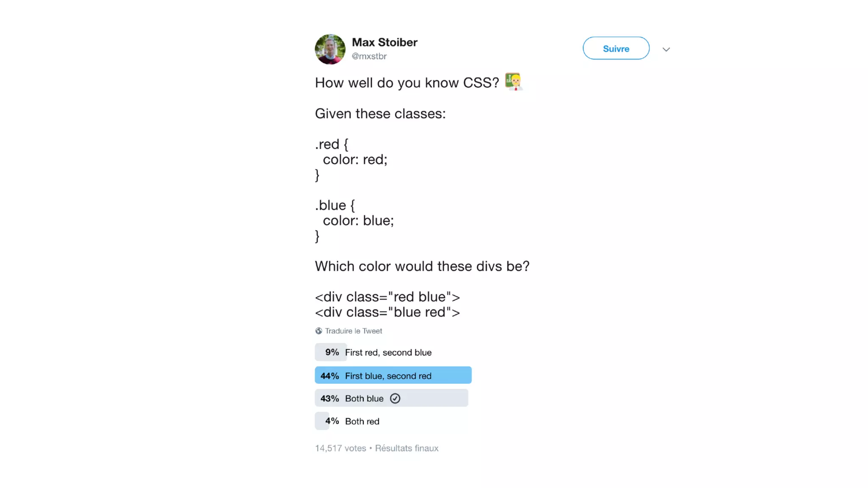The image size is (868, 488).
Task: Click the div class="red blue" line
Action: tap(387, 297)
